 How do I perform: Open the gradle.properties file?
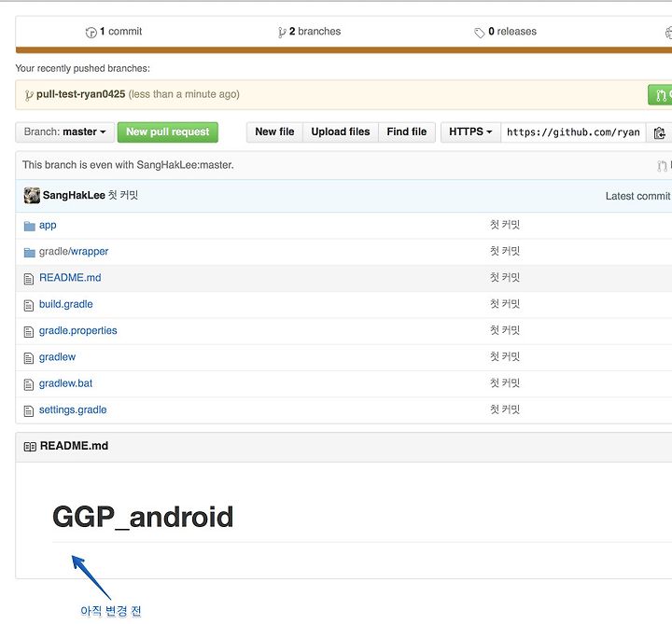click(x=78, y=330)
